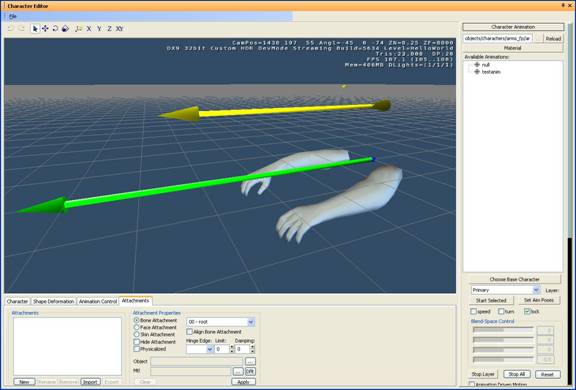Select the arrow pointer tool
Image resolution: width=576 pixels, height=390 pixels.
click(35, 28)
